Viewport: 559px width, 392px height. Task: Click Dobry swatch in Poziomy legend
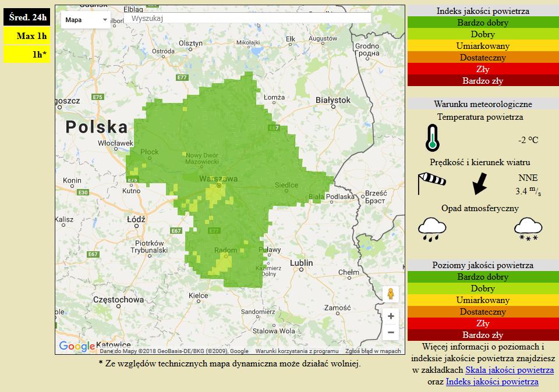pyautogui.click(x=483, y=288)
